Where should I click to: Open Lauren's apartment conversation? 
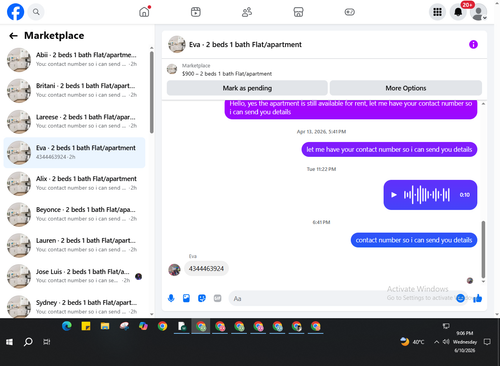tap(74, 245)
